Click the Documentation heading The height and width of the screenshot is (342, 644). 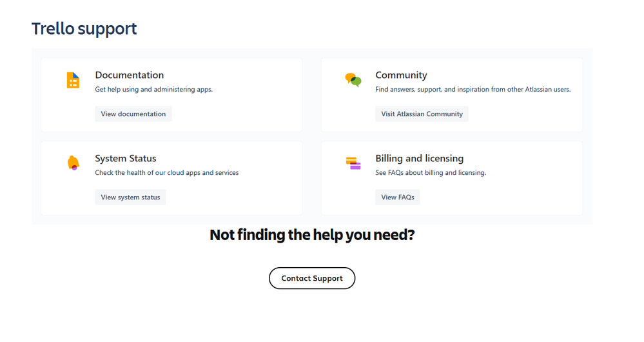tap(130, 75)
